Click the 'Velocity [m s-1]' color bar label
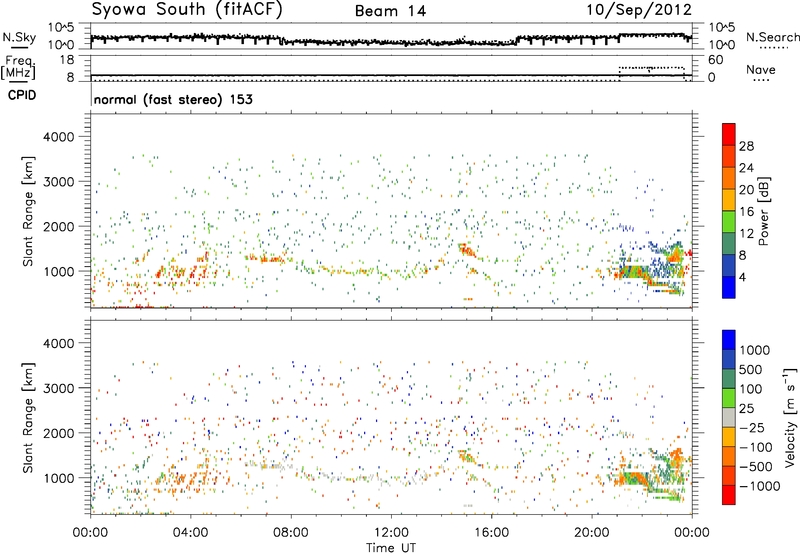The height and width of the screenshot is (554, 800). pyautogui.click(x=790, y=417)
